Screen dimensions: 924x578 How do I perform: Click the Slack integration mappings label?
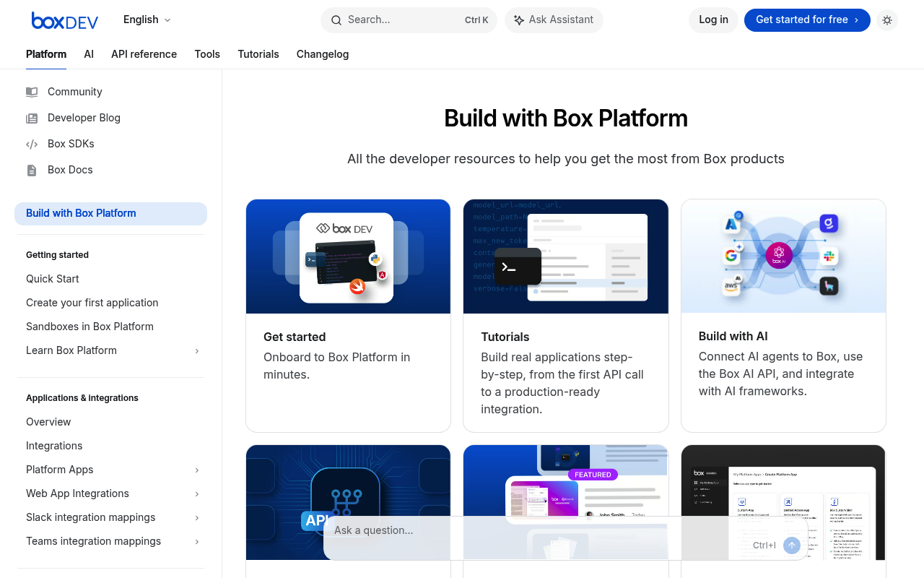pyautogui.click(x=91, y=517)
